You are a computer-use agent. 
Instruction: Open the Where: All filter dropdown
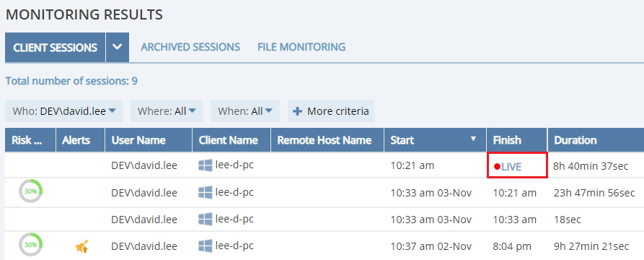[x=167, y=111]
